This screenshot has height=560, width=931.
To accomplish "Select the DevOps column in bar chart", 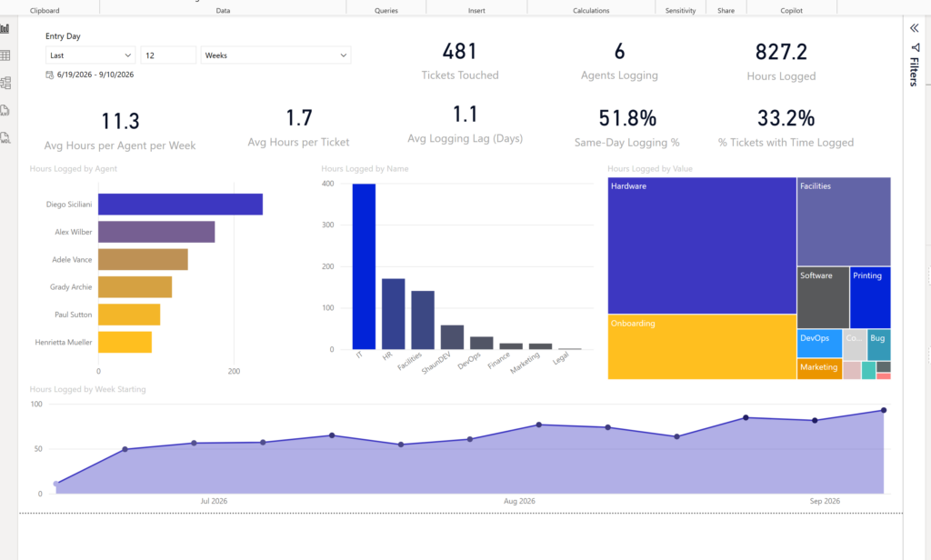I will [482, 344].
